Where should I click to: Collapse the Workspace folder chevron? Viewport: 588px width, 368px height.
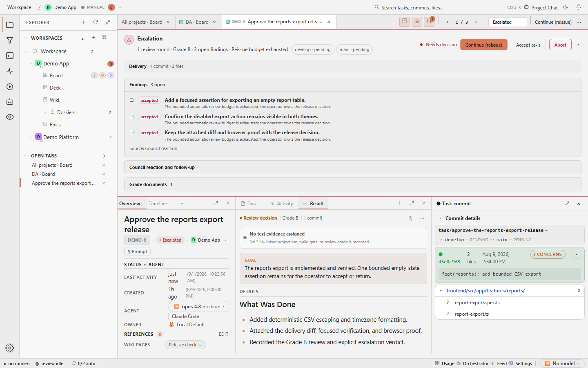coord(25,51)
